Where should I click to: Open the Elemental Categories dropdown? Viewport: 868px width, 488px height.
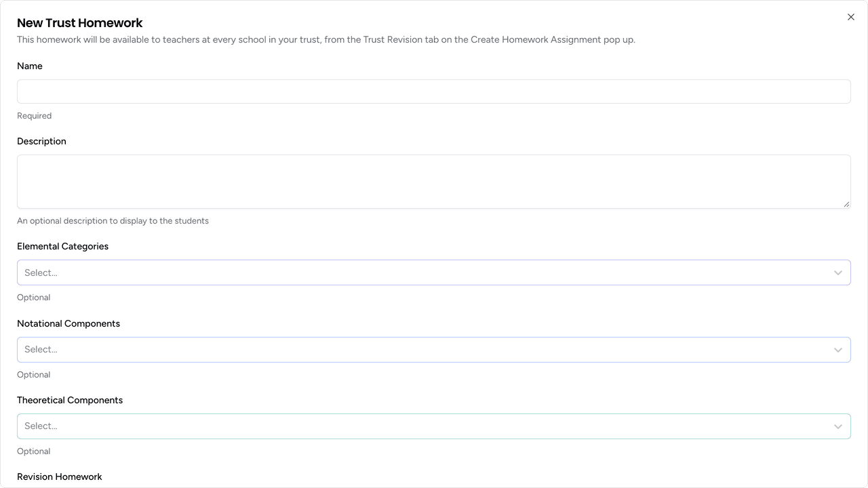click(434, 272)
